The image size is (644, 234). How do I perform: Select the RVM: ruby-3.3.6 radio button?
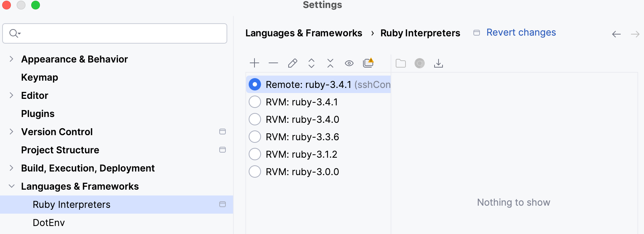tap(255, 137)
